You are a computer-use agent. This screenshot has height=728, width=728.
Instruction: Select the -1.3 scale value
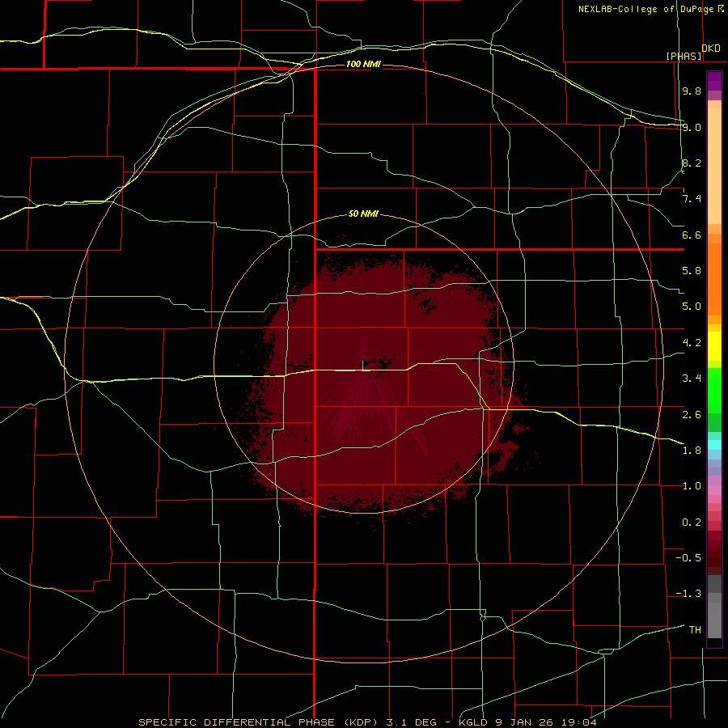(688, 594)
